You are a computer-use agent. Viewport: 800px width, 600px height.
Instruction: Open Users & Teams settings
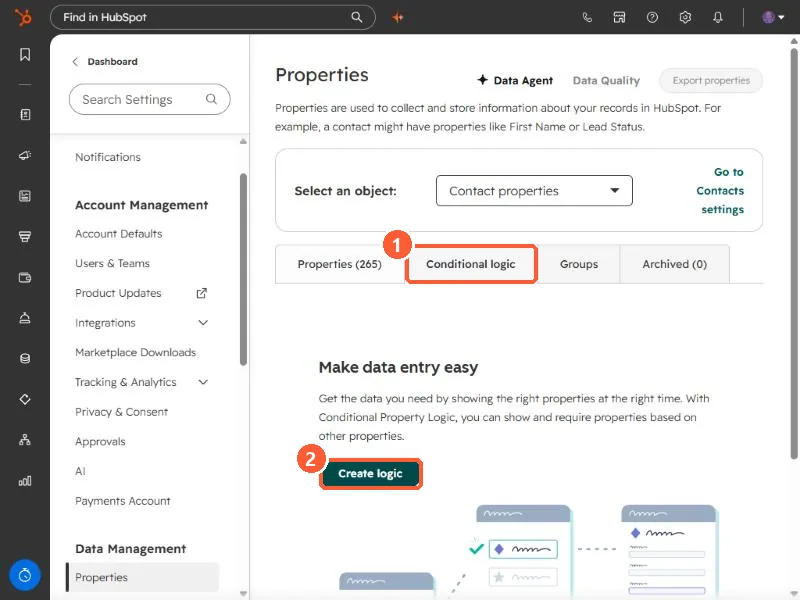(112, 263)
